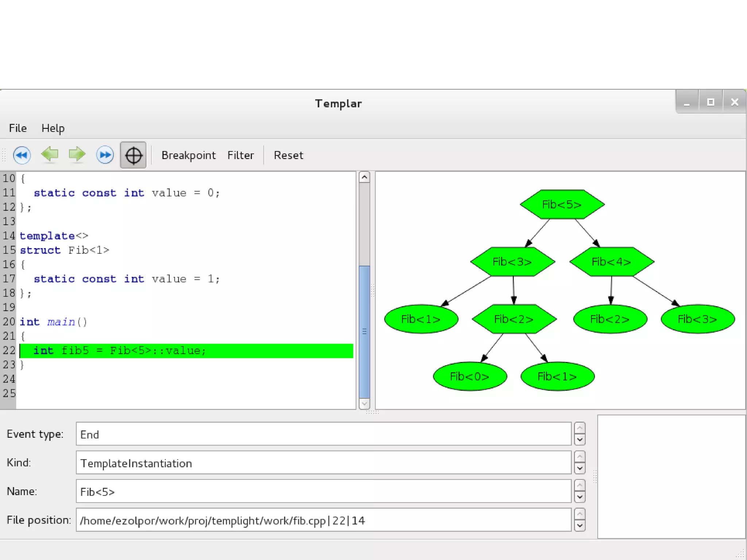Open the Help menu
This screenshot has width=747, height=560.
(x=53, y=128)
